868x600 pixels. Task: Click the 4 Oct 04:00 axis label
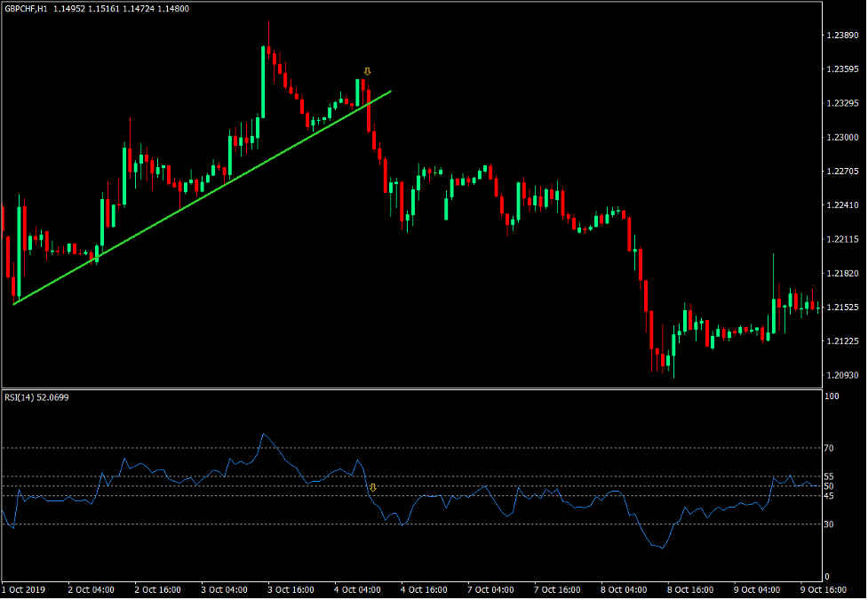(x=359, y=588)
